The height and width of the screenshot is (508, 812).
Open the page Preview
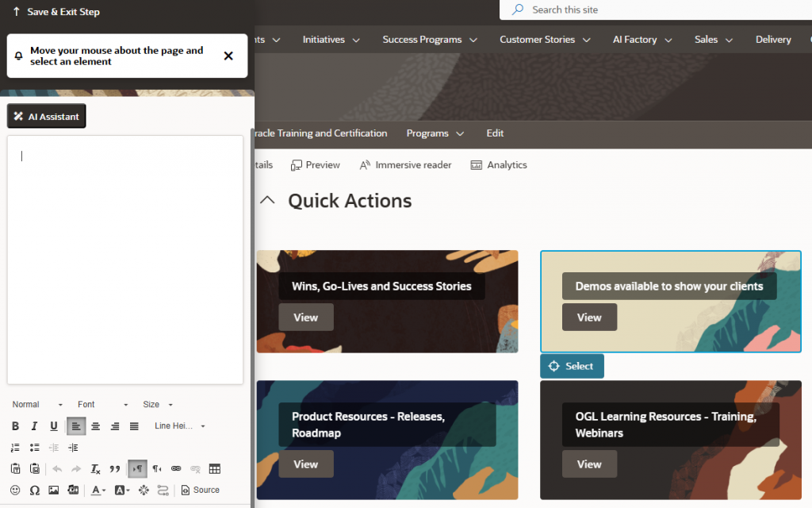click(x=315, y=165)
